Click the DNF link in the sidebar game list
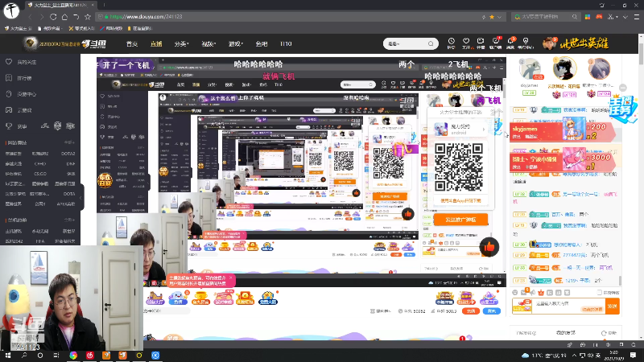The image size is (644, 362). pos(70,163)
